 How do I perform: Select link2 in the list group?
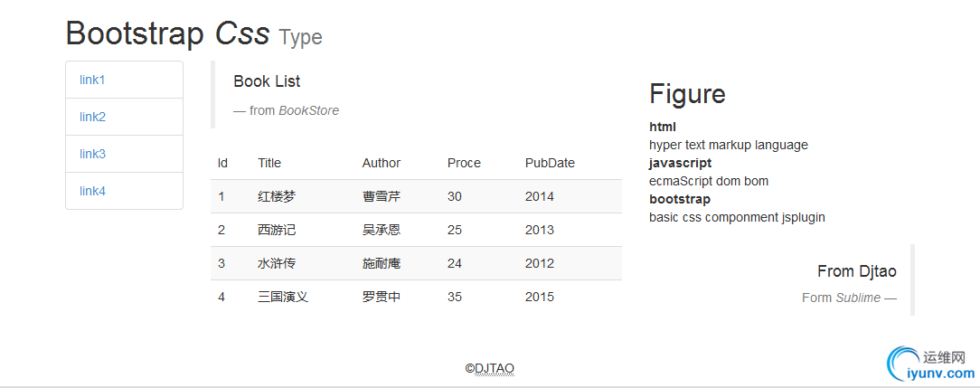point(92,117)
